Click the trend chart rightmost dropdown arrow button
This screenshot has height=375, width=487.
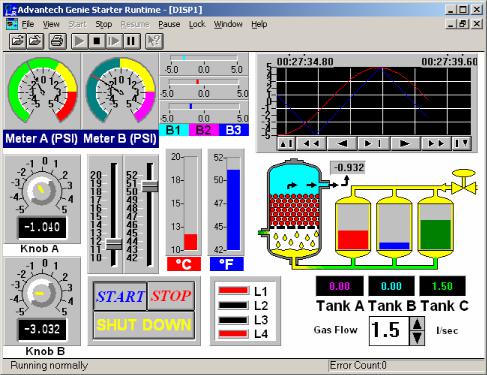462,143
